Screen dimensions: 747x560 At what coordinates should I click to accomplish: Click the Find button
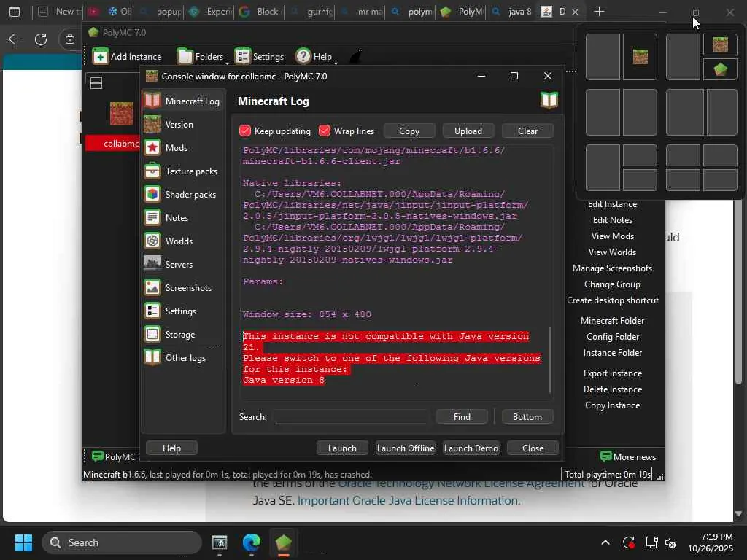click(x=462, y=416)
